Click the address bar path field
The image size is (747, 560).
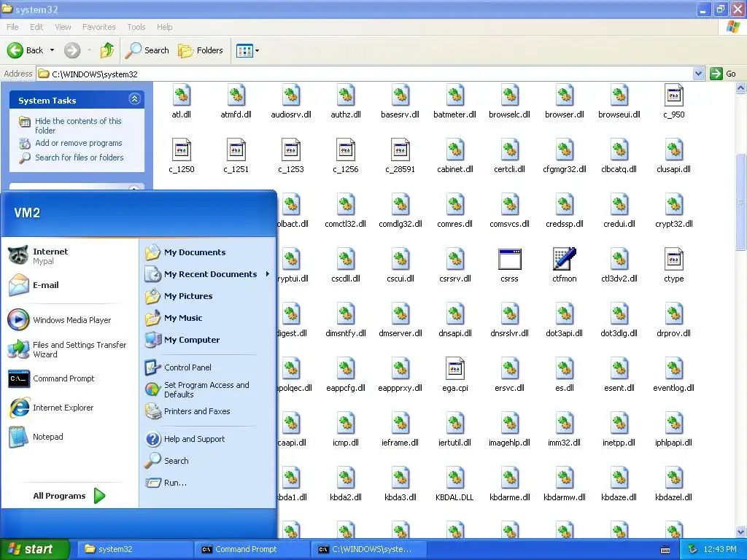[x=365, y=74]
